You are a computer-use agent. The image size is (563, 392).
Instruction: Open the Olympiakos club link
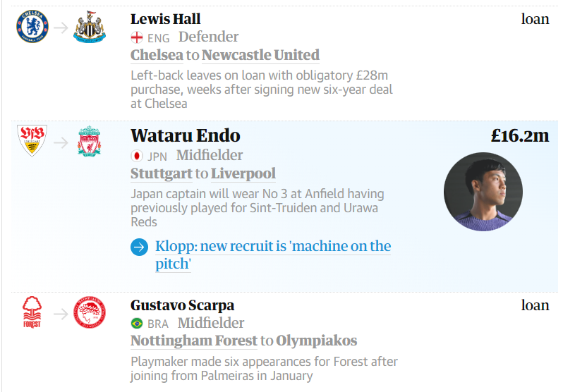pyautogui.click(x=317, y=341)
